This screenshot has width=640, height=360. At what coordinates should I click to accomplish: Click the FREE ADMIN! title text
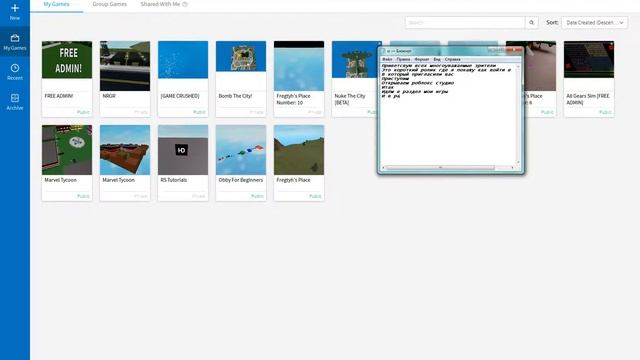[x=59, y=96]
